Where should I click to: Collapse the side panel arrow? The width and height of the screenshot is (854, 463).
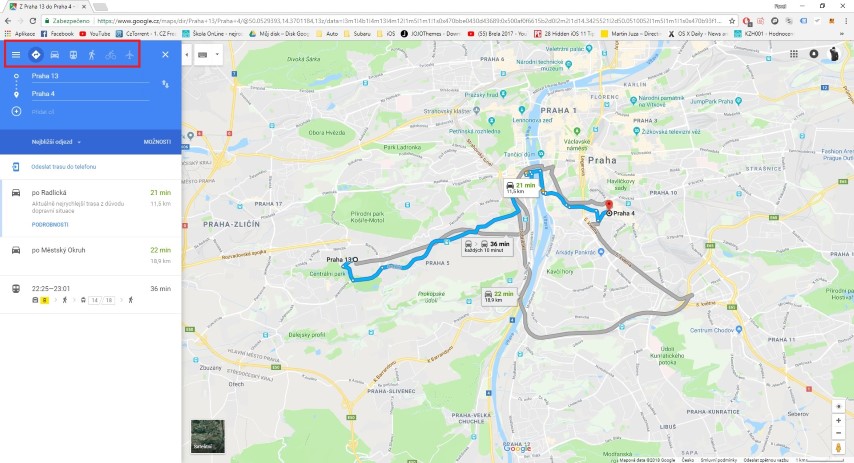click(187, 54)
